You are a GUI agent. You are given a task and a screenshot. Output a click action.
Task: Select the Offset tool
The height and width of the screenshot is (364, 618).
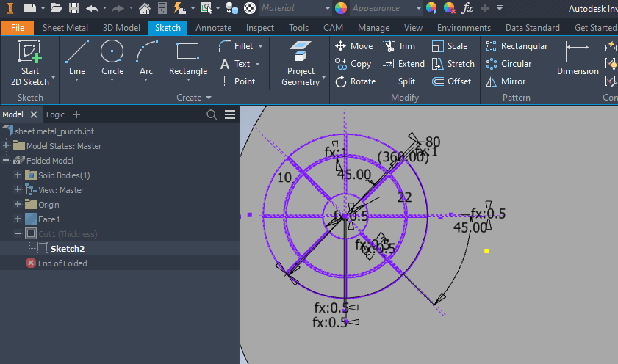click(x=452, y=81)
